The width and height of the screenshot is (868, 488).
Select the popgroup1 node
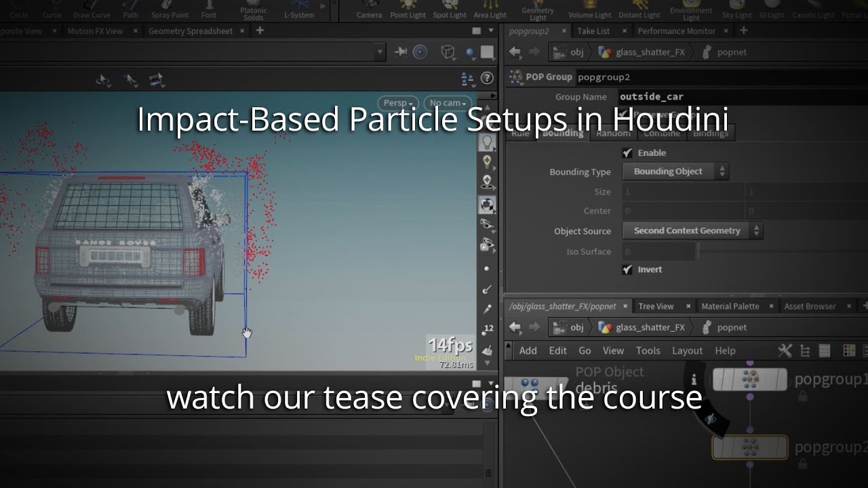click(x=749, y=380)
